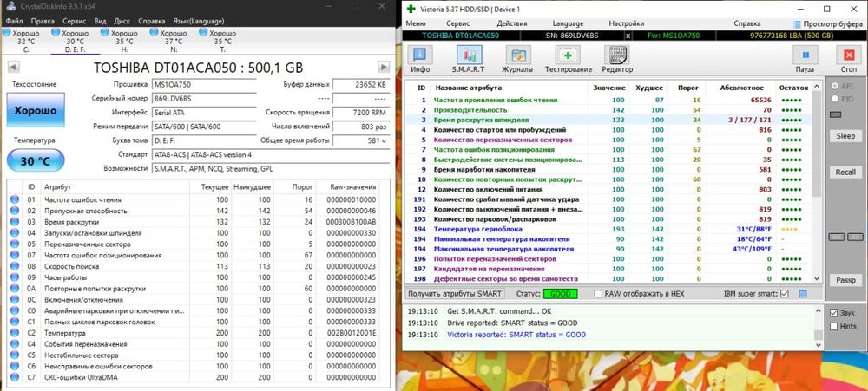Go to previous disk arrow in CrystalDiskInfo

pos(13,67)
